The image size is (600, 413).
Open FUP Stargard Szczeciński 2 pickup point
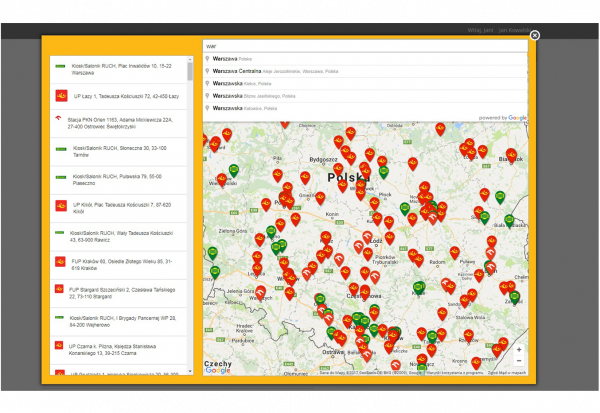click(118, 292)
